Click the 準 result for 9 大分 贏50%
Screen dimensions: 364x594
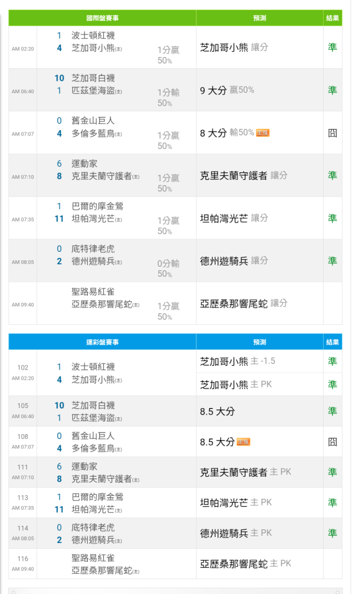333,90
